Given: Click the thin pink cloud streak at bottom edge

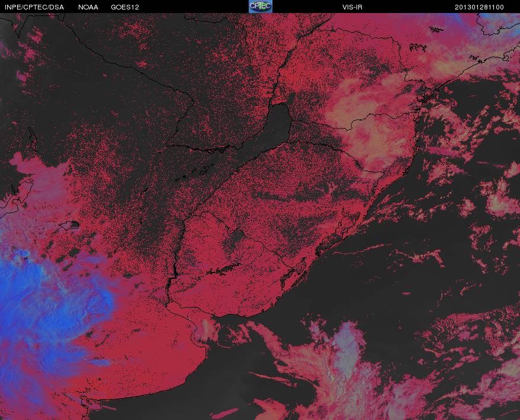Looking at the screenshot, I should [x=225, y=413].
